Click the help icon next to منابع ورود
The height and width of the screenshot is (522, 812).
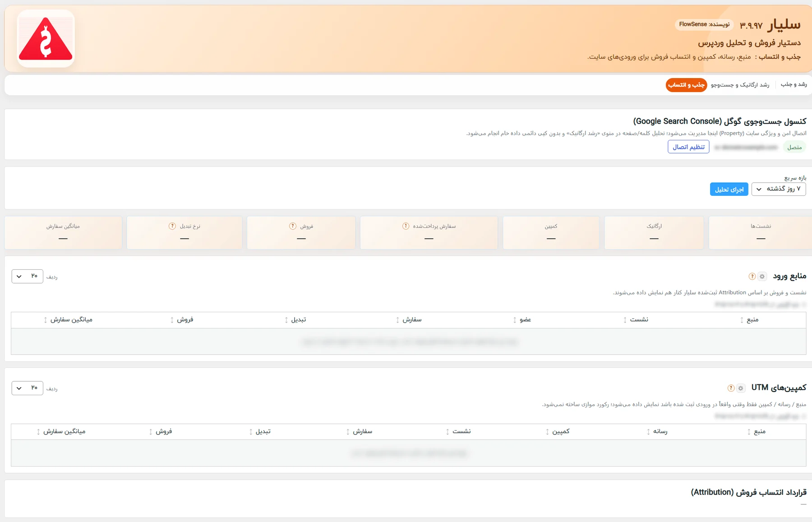coord(752,276)
